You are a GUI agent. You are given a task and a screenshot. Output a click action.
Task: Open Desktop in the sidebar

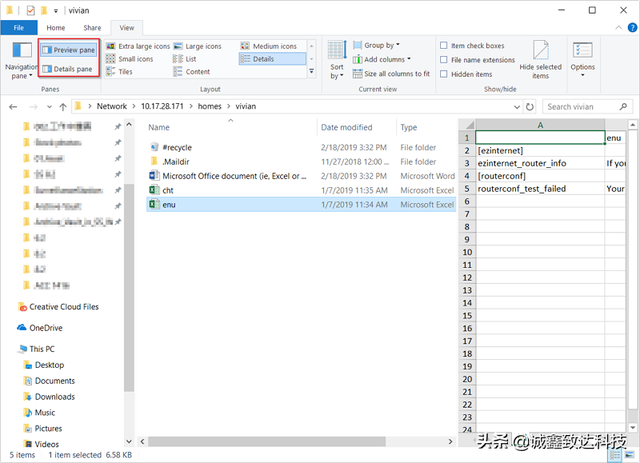pos(44,365)
